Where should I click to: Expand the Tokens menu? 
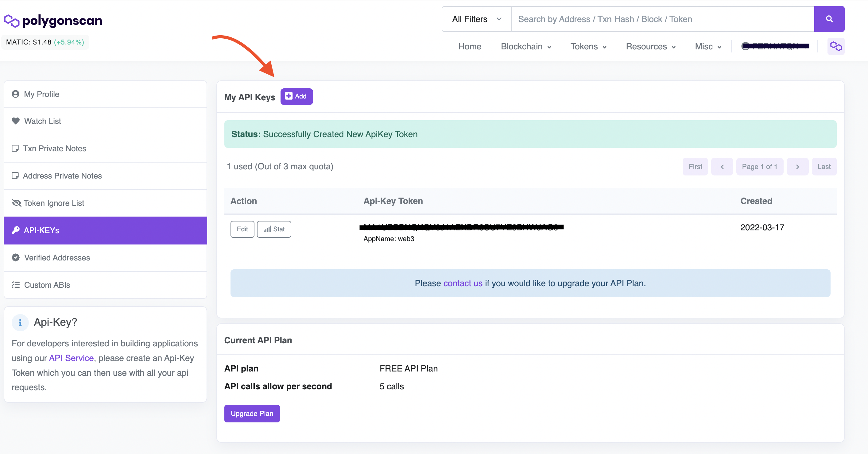588,47
